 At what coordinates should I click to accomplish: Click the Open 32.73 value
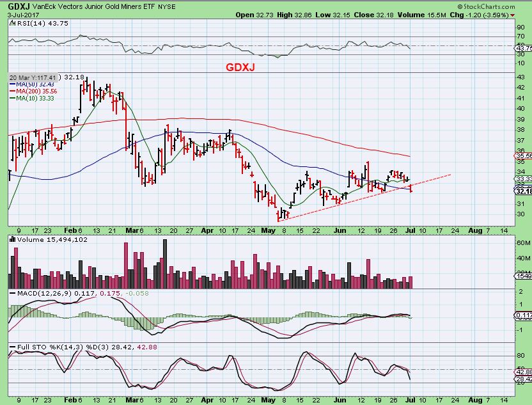point(254,15)
